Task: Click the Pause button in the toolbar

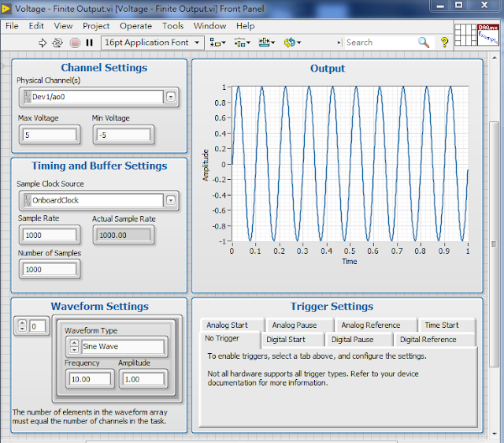Action: (x=89, y=43)
